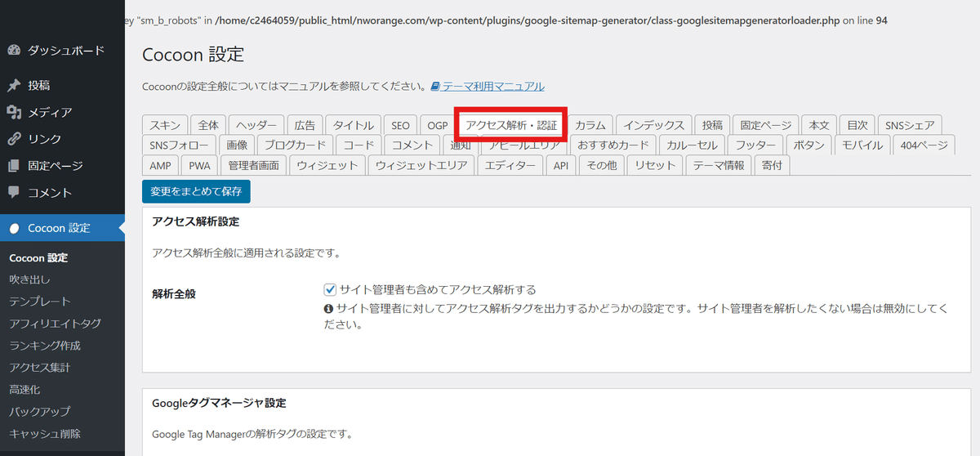Open the 固定ページ settings tab

[x=766, y=125]
